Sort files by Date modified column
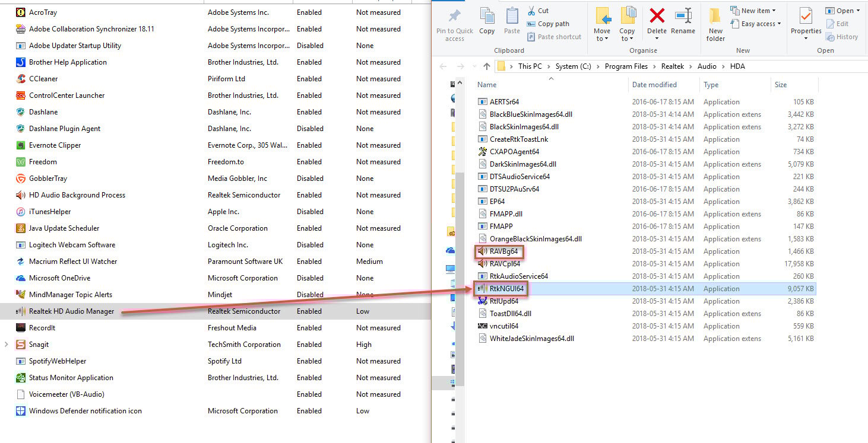This screenshot has height=443, width=868. 654,85
